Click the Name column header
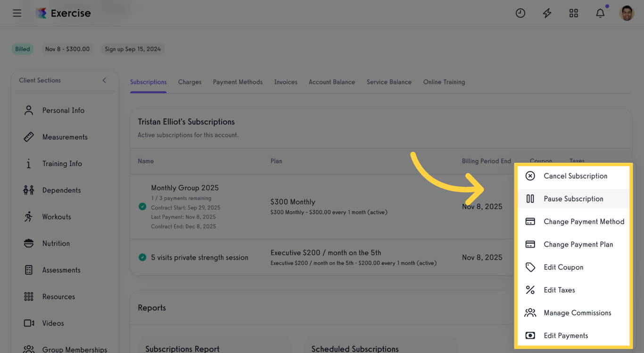The image size is (644, 353). point(146,161)
